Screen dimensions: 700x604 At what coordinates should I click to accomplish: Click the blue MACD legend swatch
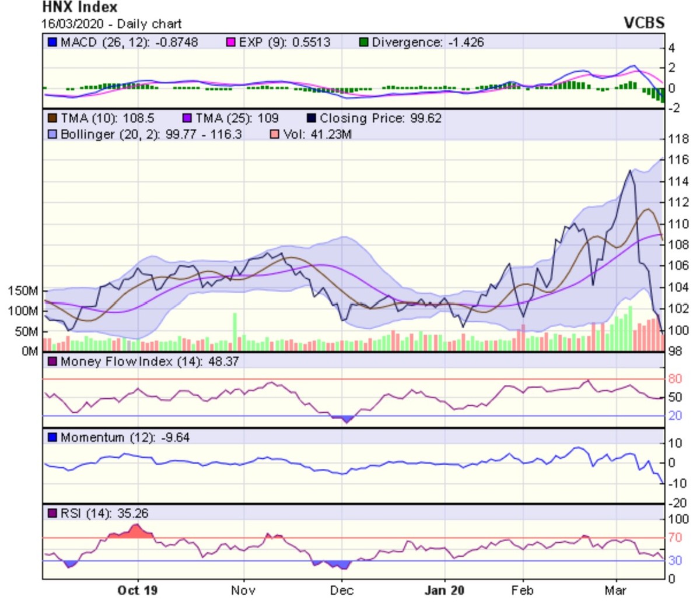(x=52, y=43)
